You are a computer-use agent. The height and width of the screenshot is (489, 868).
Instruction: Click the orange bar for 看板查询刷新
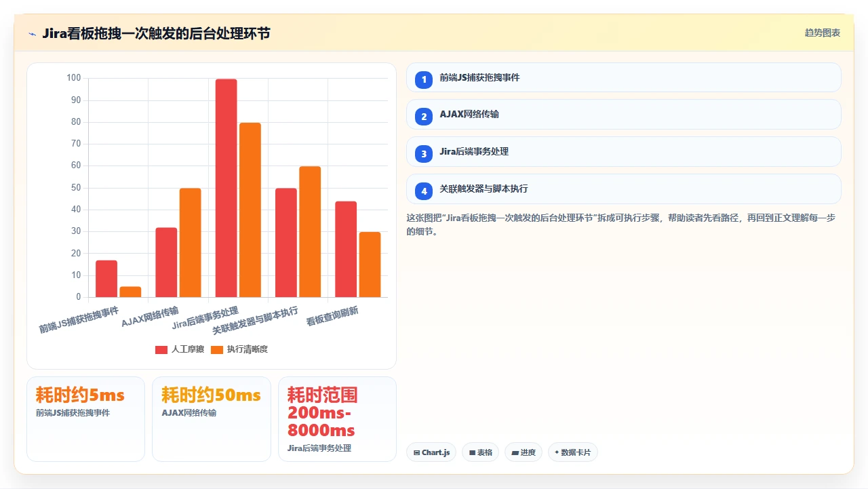(x=370, y=265)
